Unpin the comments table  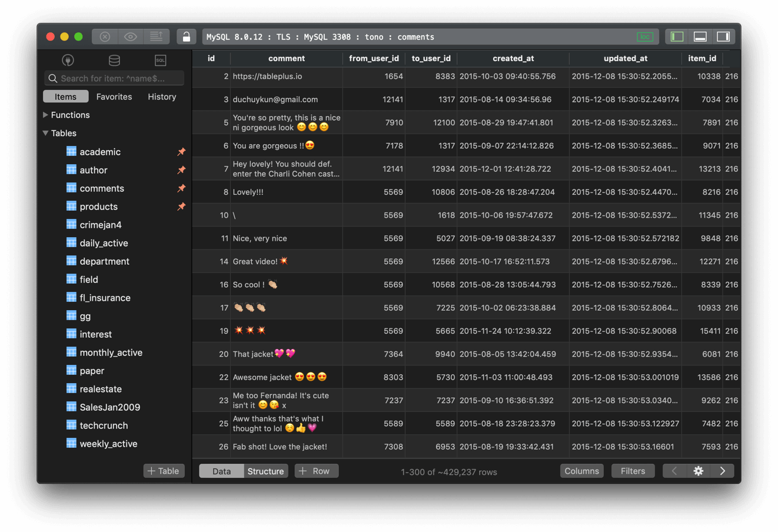(181, 188)
